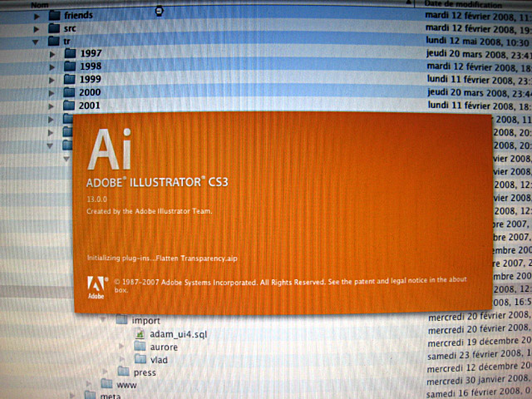The height and width of the screenshot is (399, 532).
Task: Click the Ai logo on splash screen
Action: [x=109, y=150]
